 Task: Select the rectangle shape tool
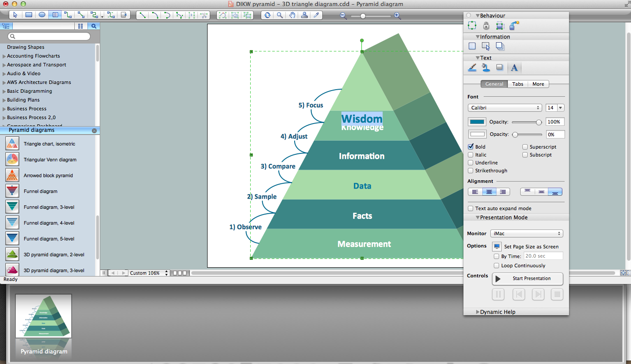[x=29, y=15]
